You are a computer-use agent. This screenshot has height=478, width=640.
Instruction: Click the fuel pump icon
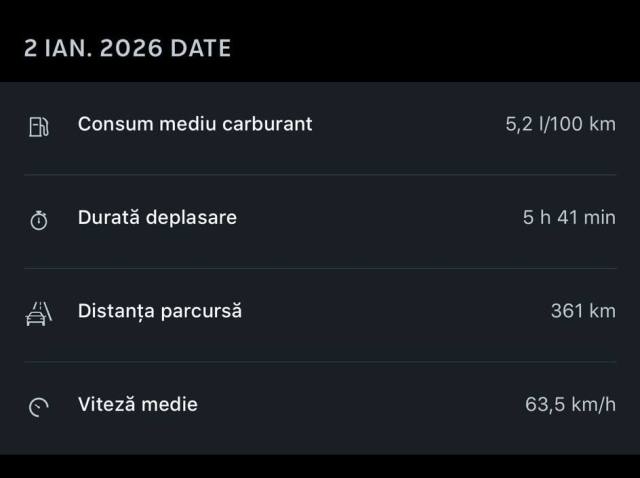point(38,126)
